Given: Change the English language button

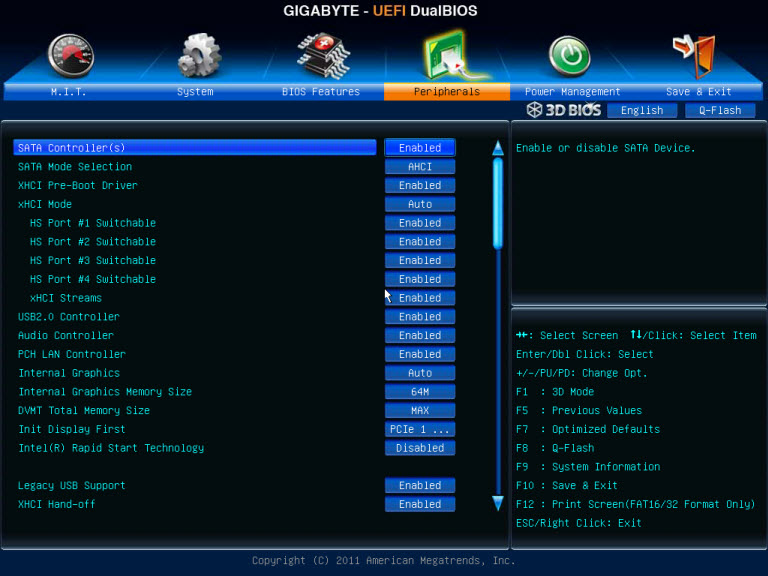Looking at the screenshot, I should (642, 110).
